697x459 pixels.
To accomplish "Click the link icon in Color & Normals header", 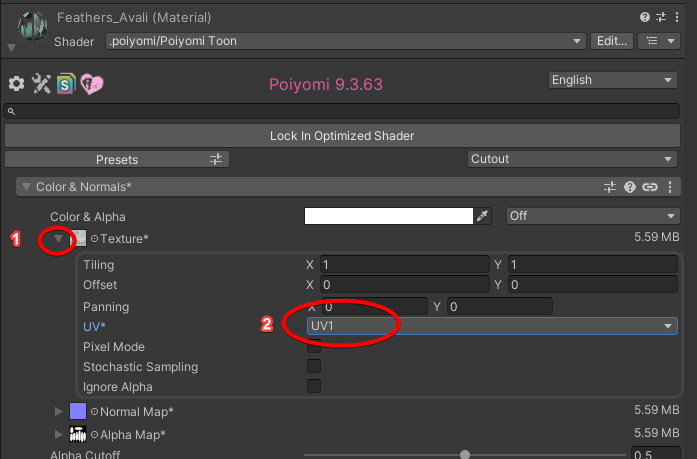I will pos(650,187).
